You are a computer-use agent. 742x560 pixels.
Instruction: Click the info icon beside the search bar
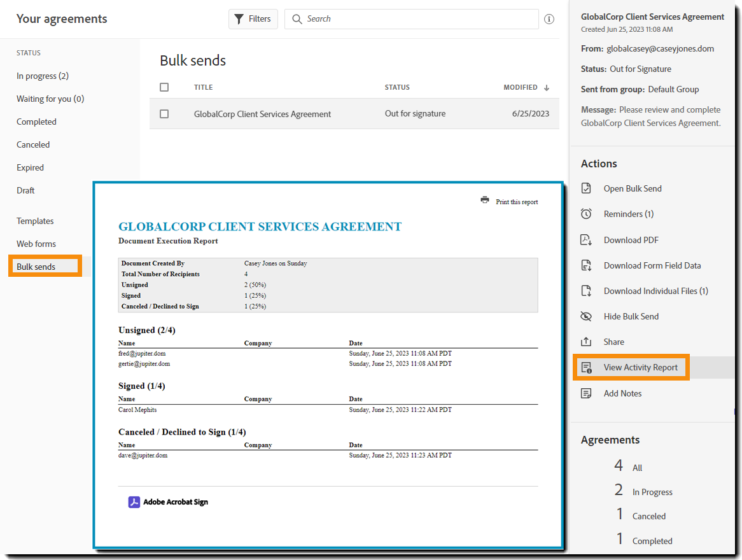549,18
